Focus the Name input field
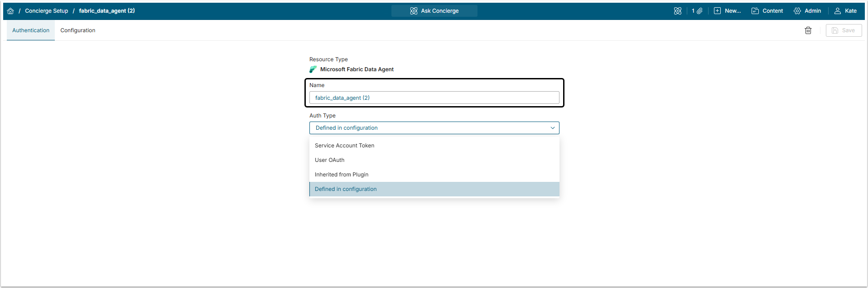Viewport: 868px width, 288px height. 434,98
